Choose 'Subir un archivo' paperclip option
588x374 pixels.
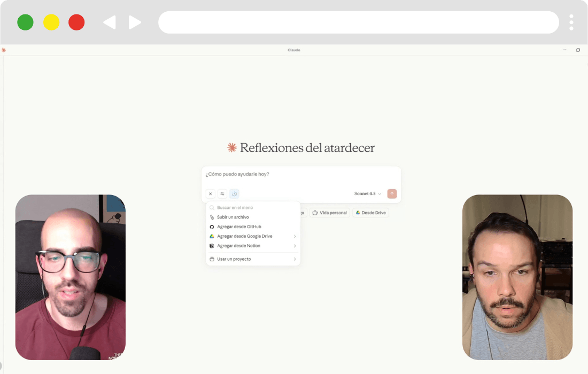pos(253,217)
